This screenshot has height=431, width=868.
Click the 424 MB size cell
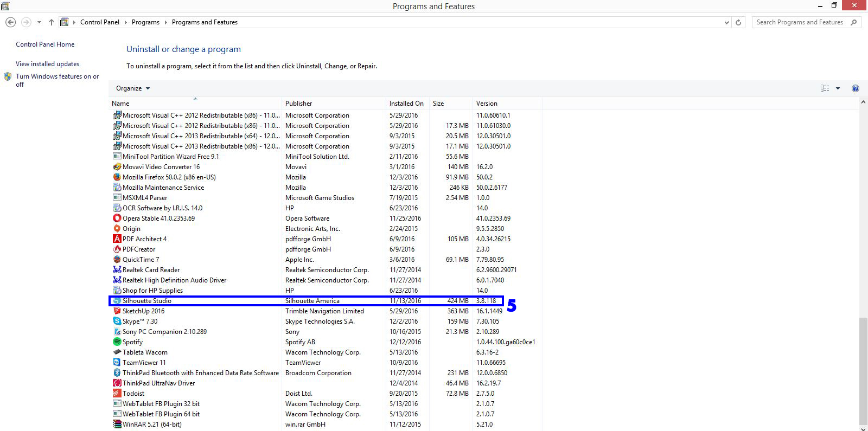(458, 301)
